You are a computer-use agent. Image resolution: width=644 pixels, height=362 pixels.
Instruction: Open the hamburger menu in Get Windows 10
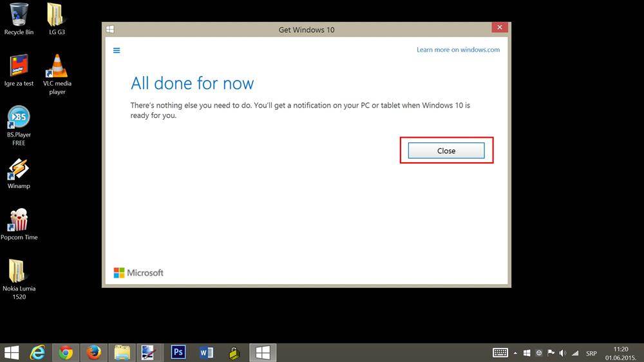click(x=117, y=50)
